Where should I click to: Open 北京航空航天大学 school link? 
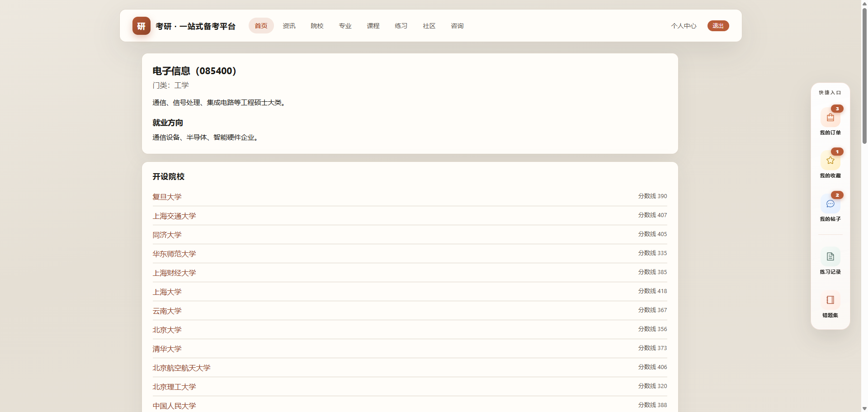[x=181, y=368]
